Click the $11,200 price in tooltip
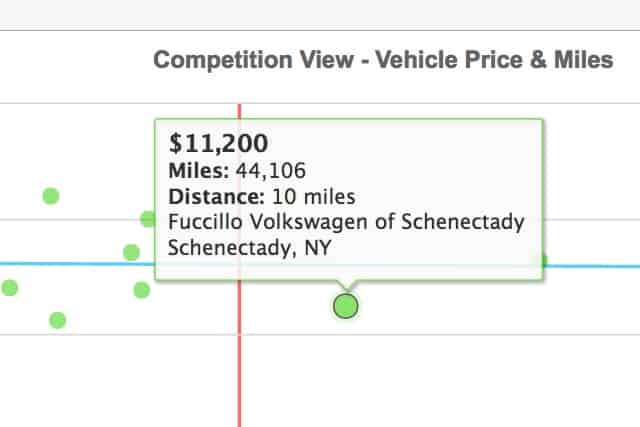 218,143
